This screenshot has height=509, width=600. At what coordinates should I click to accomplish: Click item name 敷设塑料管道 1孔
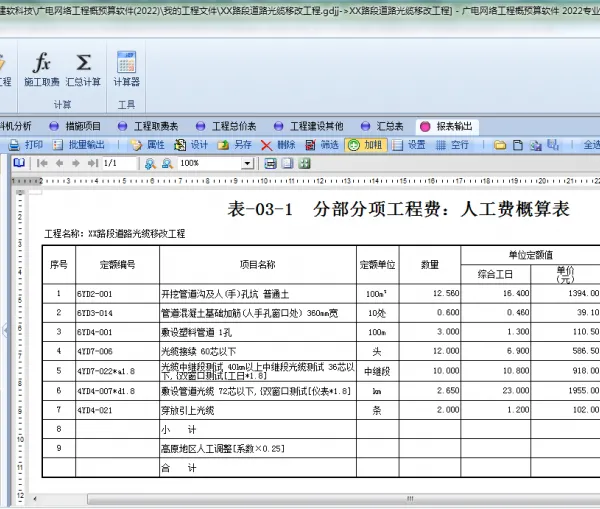tap(196, 332)
